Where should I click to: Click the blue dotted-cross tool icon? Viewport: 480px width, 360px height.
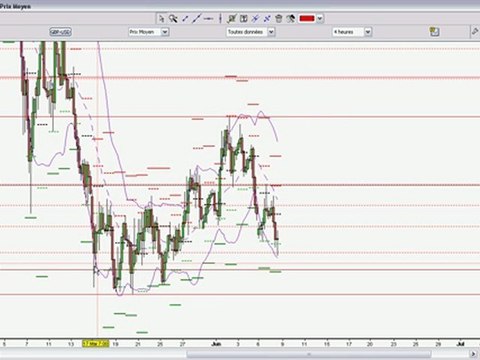click(267, 19)
